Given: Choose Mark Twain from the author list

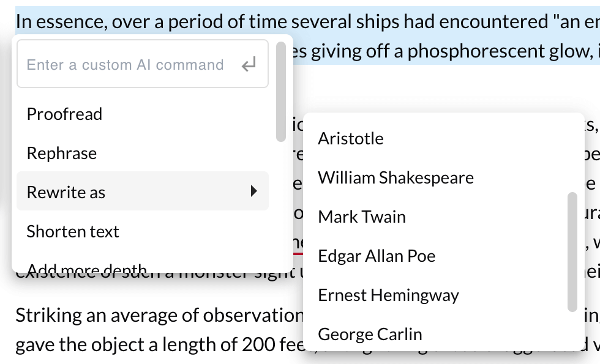Looking at the screenshot, I should click(x=362, y=217).
